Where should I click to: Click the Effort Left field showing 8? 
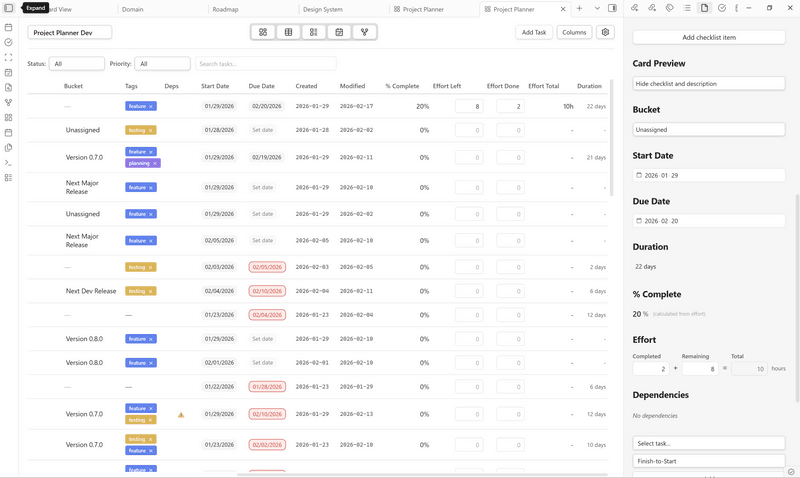pyautogui.click(x=469, y=107)
